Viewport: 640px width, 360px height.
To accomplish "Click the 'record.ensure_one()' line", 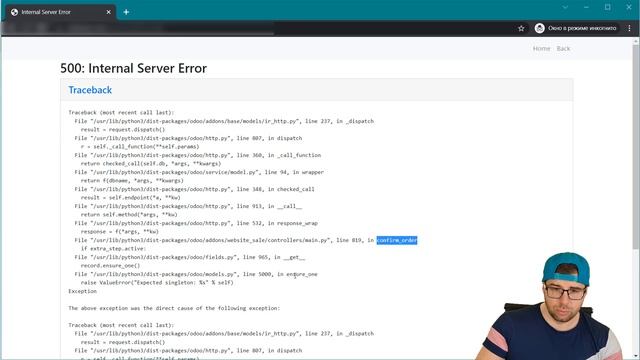I will tap(110, 266).
